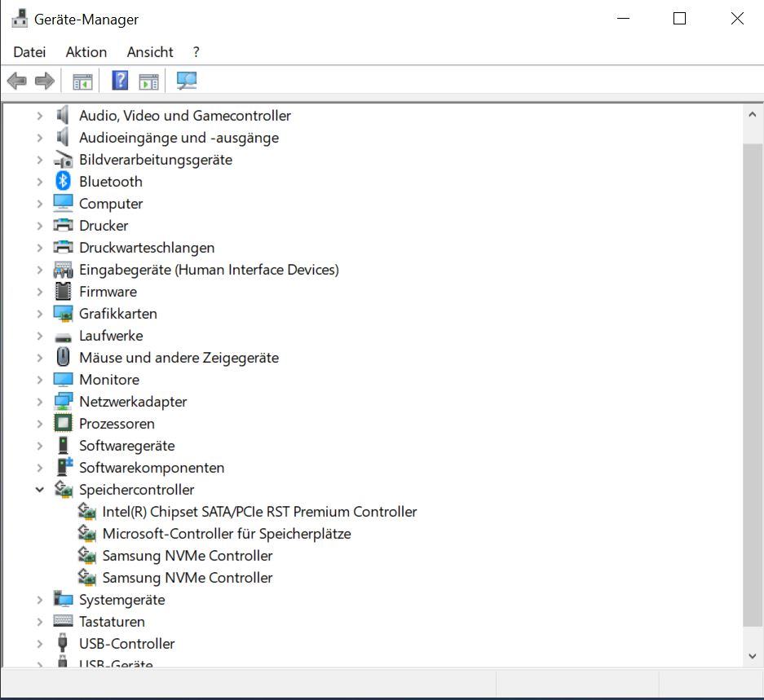Select Eingabegeräte (Human Interface Devices) label
The width and height of the screenshot is (764, 700).
tap(209, 270)
